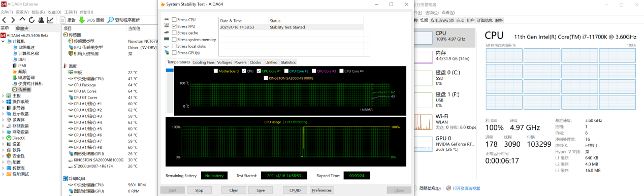Viewport: 644px width, 196px height.
Task: Click the back navigation arrow in AIDA64
Action: click(5, 20)
